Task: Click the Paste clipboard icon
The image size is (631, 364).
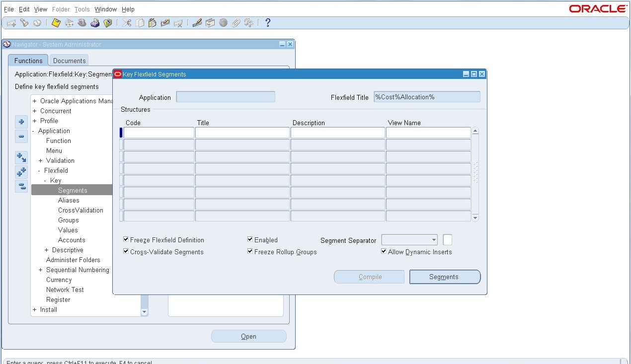Action: coord(153,23)
